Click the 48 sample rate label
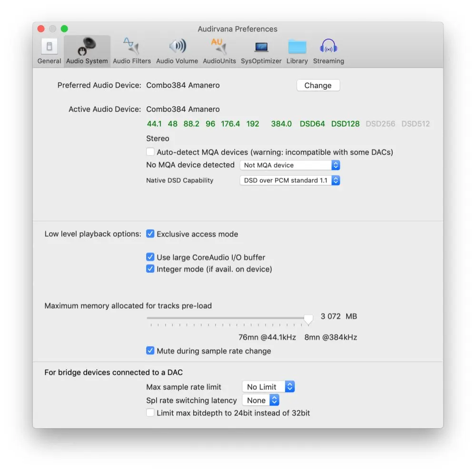Screen dimensions: 476x472 pos(172,124)
